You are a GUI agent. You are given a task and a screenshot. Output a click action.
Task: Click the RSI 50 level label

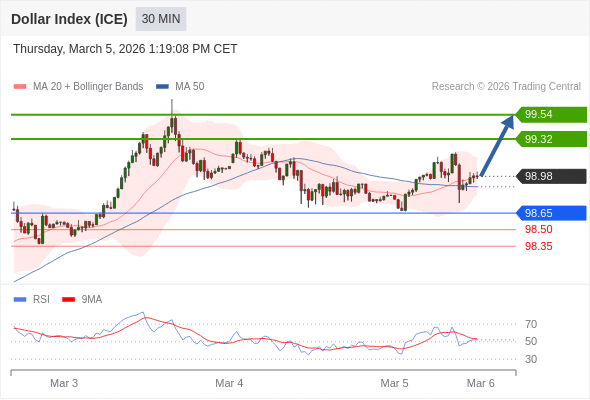(531, 341)
